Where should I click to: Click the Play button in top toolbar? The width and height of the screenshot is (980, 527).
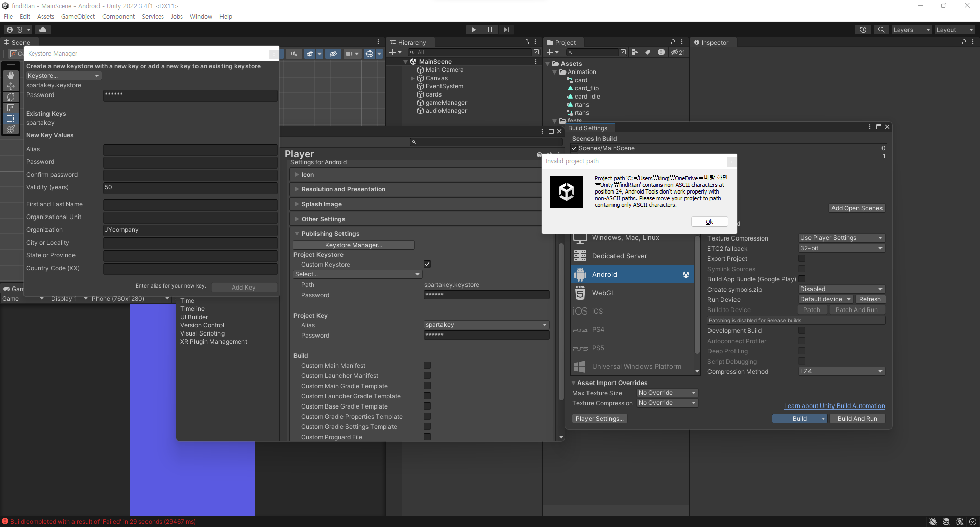(x=473, y=30)
